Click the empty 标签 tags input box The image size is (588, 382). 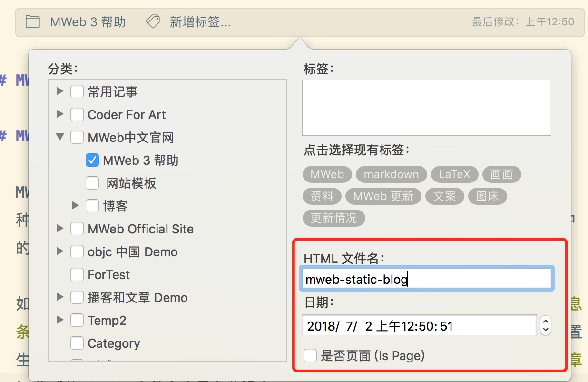[426, 108]
